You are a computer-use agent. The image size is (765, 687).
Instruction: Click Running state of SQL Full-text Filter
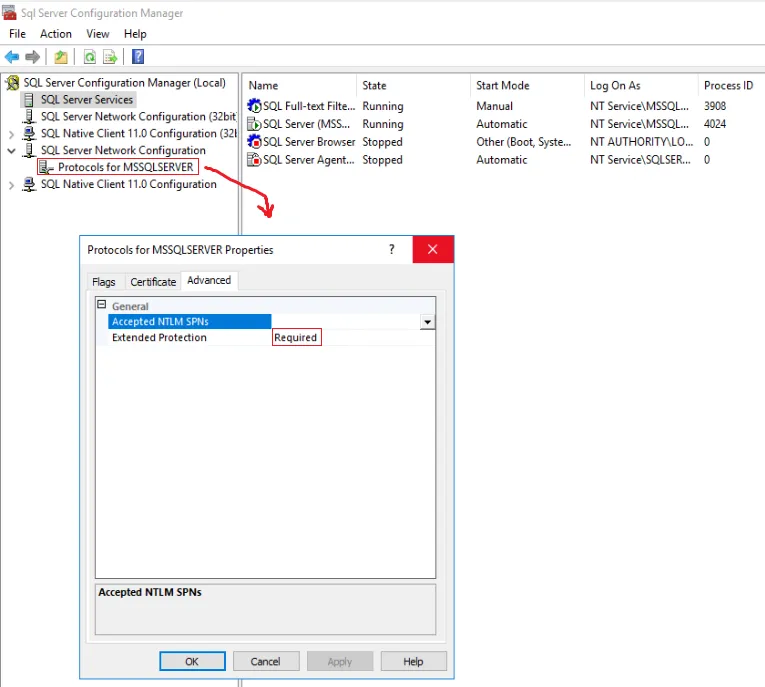pos(383,106)
